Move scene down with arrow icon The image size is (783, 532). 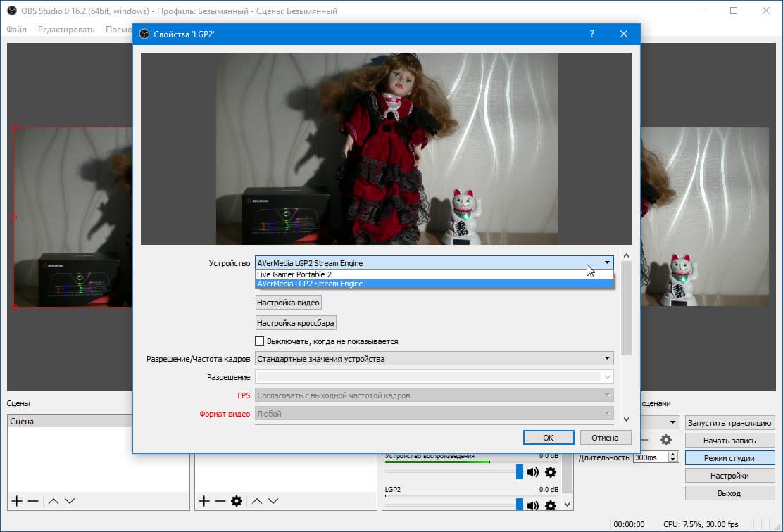pyautogui.click(x=70, y=500)
